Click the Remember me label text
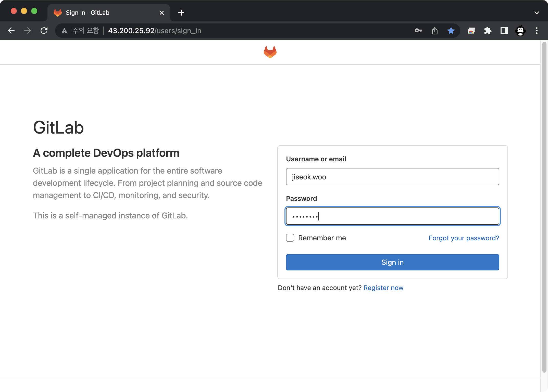This screenshot has height=392, width=548. pos(322,238)
